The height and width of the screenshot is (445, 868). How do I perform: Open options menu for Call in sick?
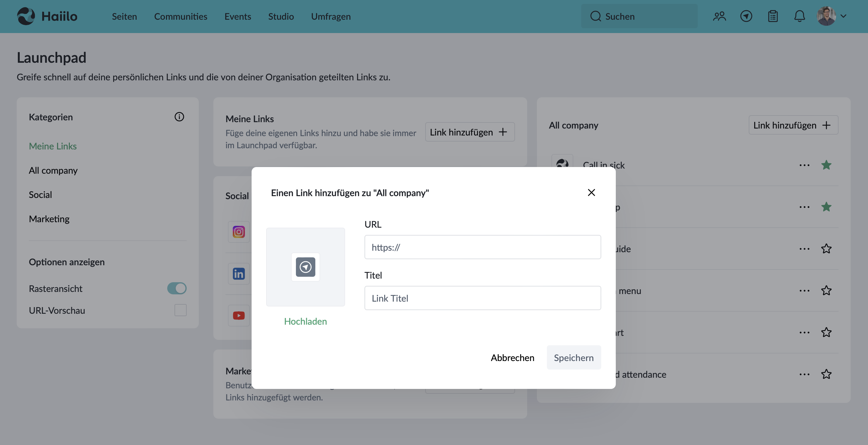coord(804,165)
